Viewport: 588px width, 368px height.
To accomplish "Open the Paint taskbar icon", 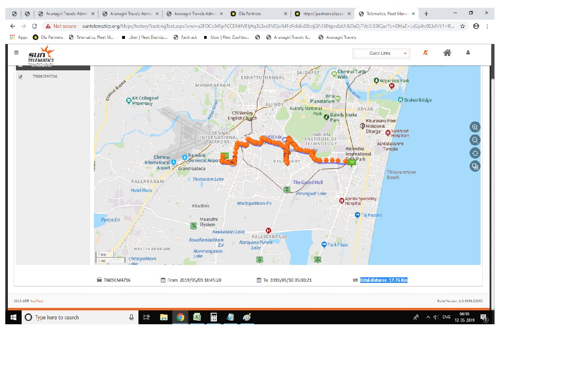I will click(247, 317).
